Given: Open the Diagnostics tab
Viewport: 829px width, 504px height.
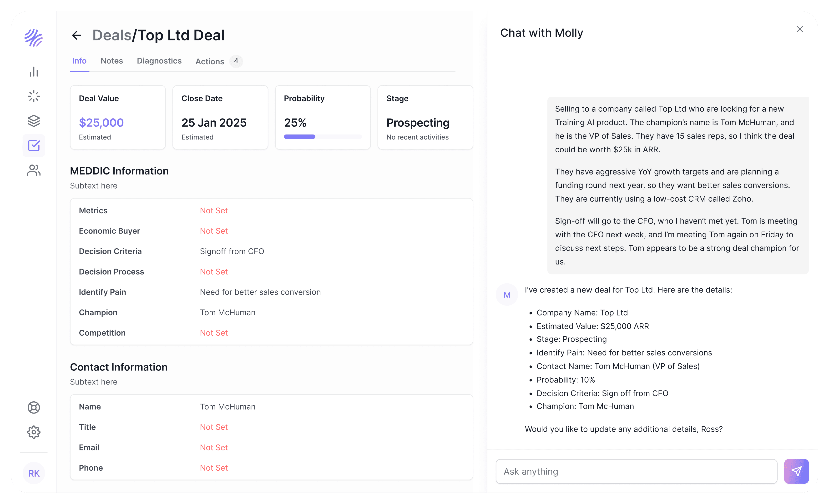Looking at the screenshot, I should (x=159, y=61).
